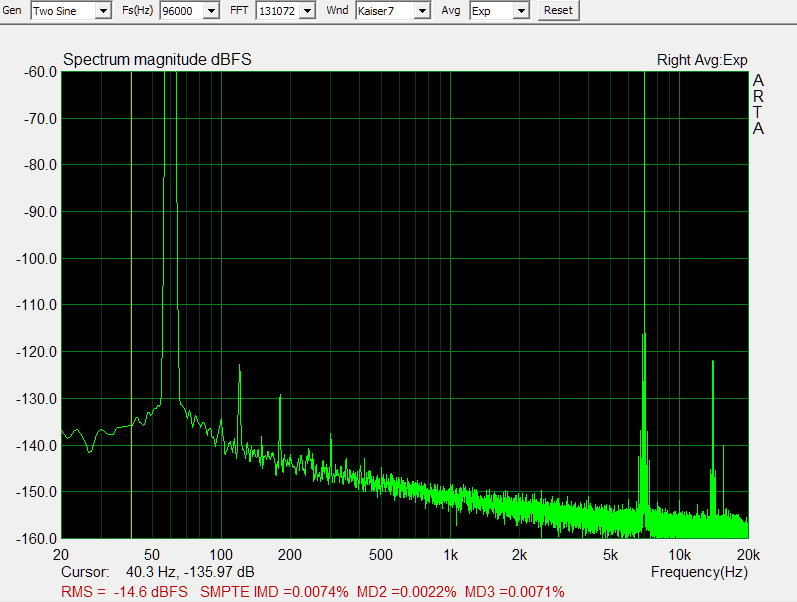The width and height of the screenshot is (797, 602).
Task: Click the -120.0 y-axis label
Action: (37, 351)
